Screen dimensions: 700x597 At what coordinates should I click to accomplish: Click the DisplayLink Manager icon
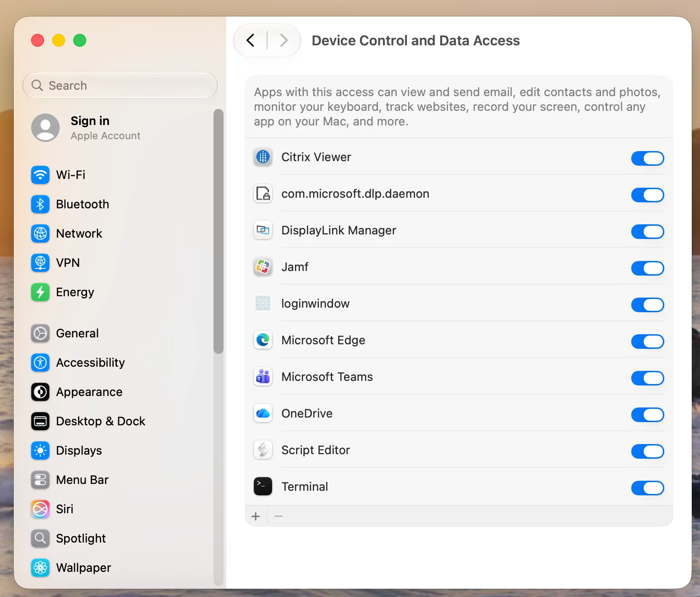[263, 230]
